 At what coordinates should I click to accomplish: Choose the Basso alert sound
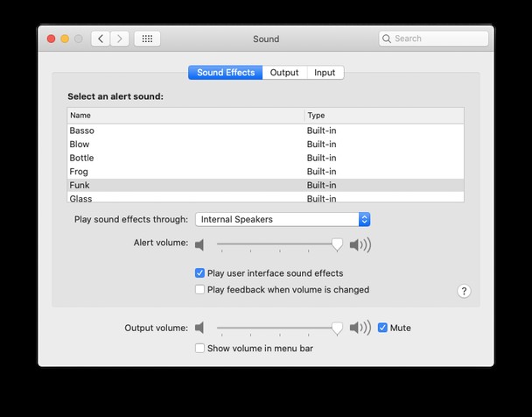click(265, 131)
